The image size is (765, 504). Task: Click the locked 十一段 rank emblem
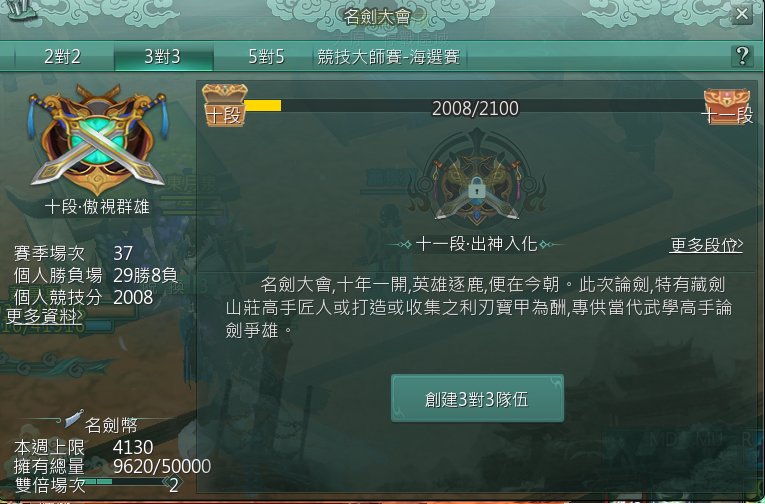point(476,182)
